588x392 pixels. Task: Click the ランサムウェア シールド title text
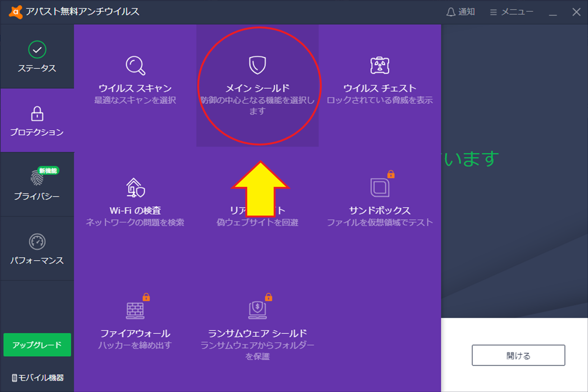[x=258, y=334]
